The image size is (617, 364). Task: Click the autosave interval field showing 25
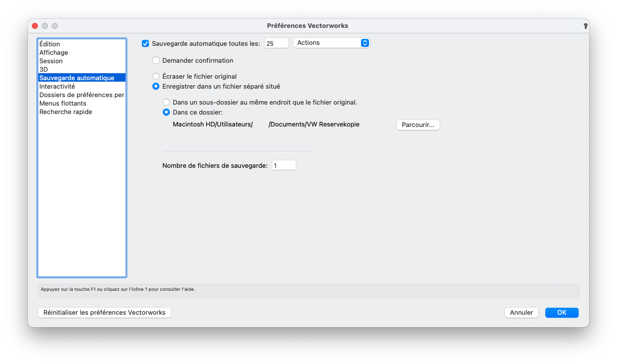[276, 43]
